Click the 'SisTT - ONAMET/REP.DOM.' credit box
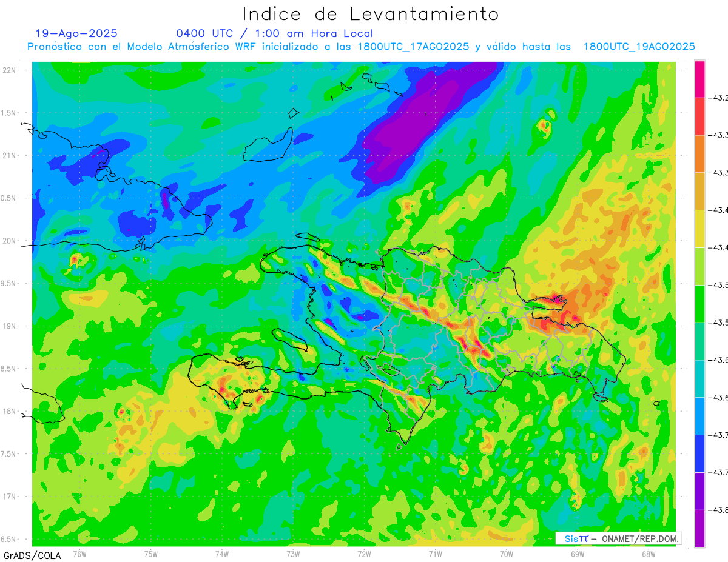This screenshot has width=728, height=562. pyautogui.click(x=618, y=538)
